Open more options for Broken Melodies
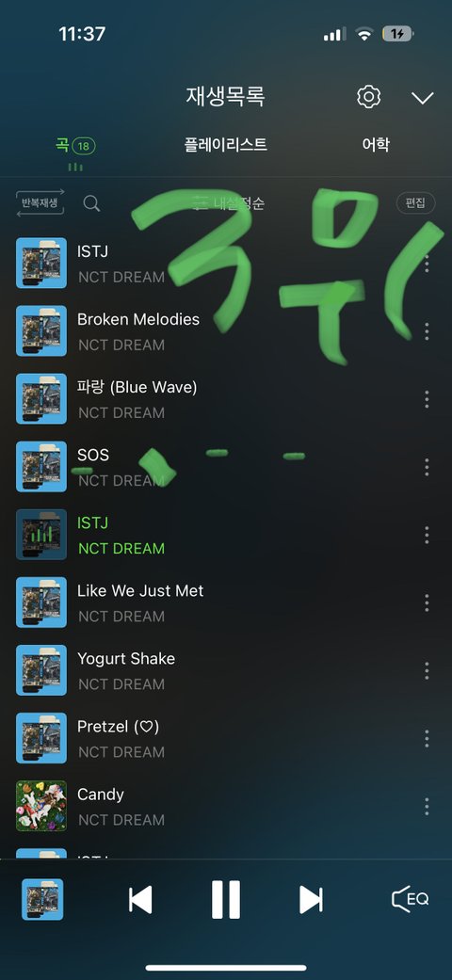This screenshot has width=452, height=980. point(427,331)
